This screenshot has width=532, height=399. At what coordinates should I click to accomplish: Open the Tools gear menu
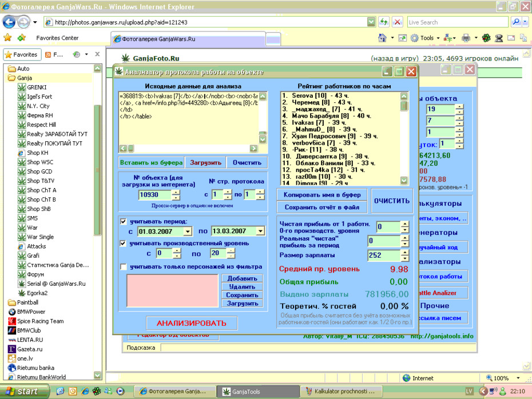coord(424,38)
